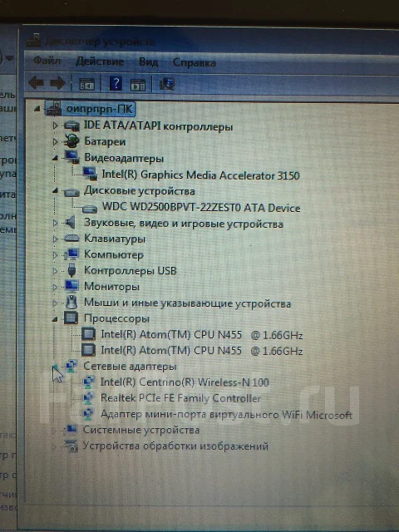
Task: Select the Контроллеры USB category label
Action: tap(131, 271)
